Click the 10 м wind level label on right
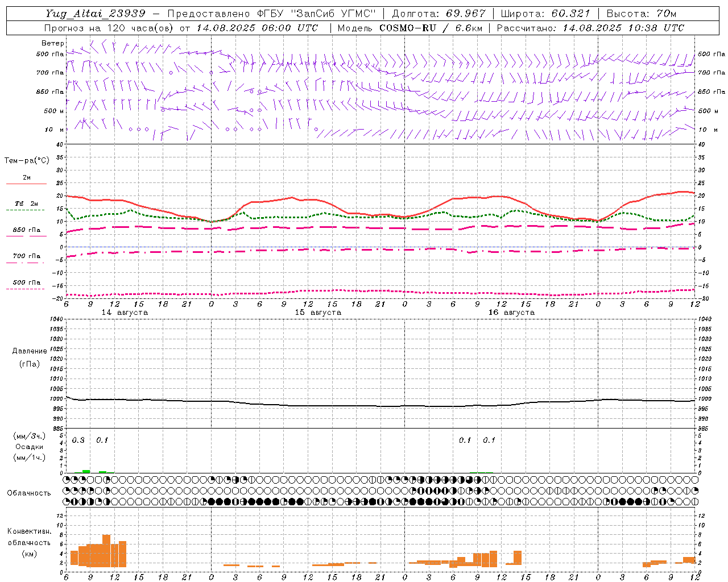This screenshot has height=582, width=728. [x=708, y=130]
